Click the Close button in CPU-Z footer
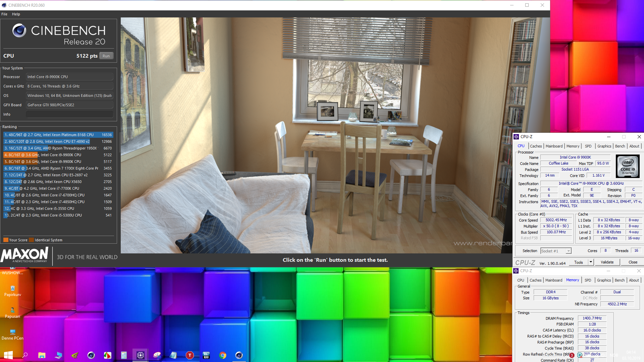644x362 pixels. [x=633, y=262]
